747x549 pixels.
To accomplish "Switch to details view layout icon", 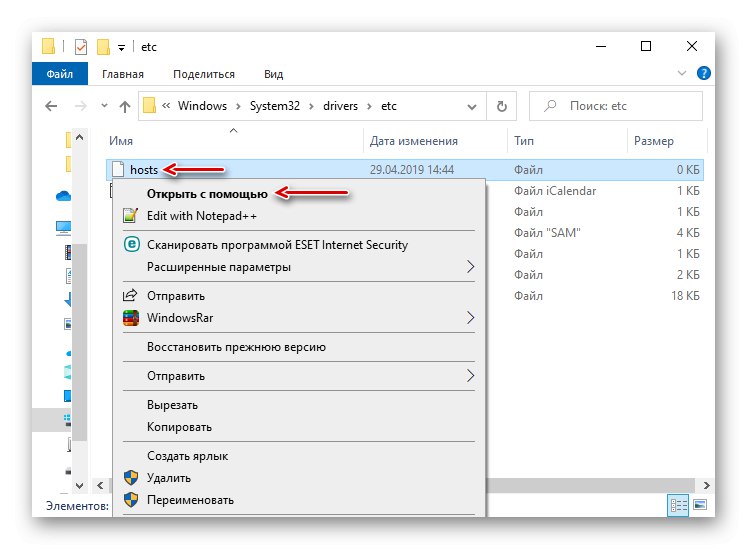I will pyautogui.click(x=678, y=505).
